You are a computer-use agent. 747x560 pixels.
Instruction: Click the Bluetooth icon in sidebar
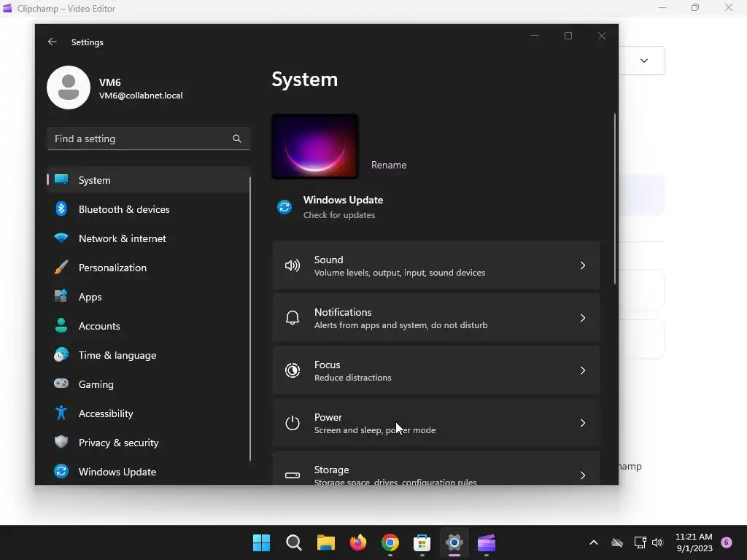pos(61,209)
